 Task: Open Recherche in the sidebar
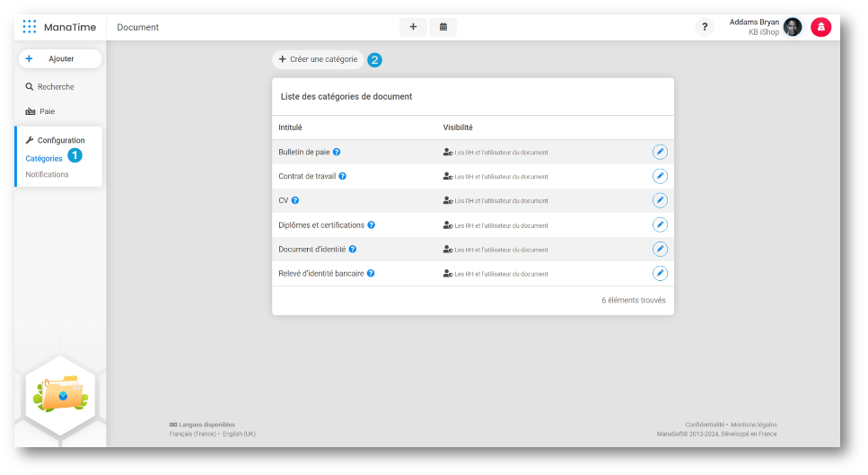50,87
